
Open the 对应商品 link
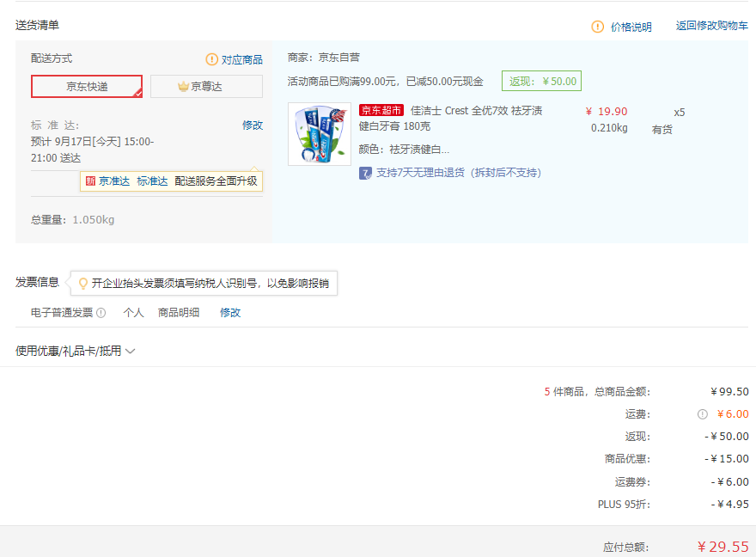pos(242,60)
